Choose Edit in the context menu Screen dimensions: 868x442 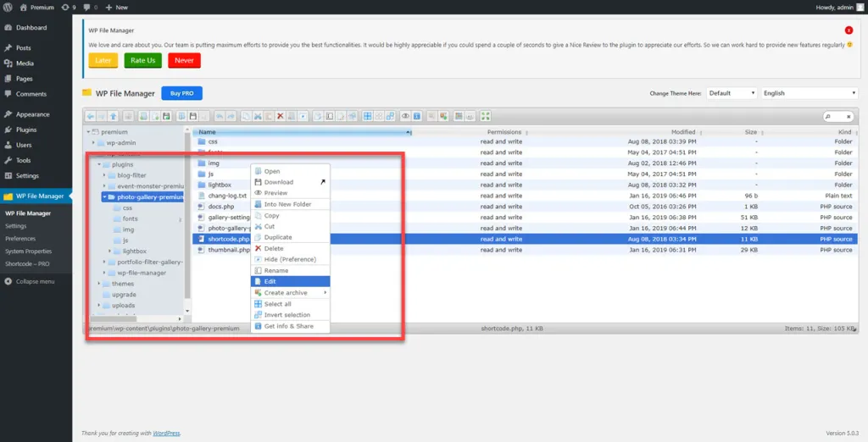(x=290, y=282)
